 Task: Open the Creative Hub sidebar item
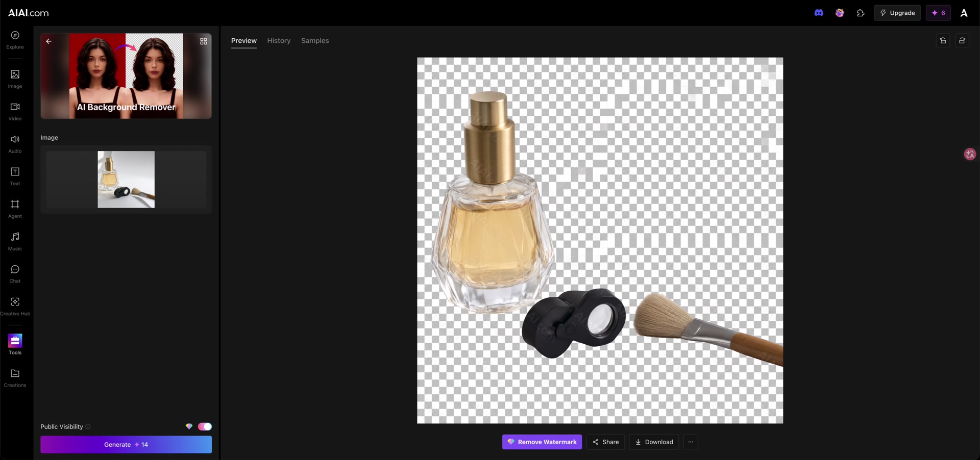point(15,306)
